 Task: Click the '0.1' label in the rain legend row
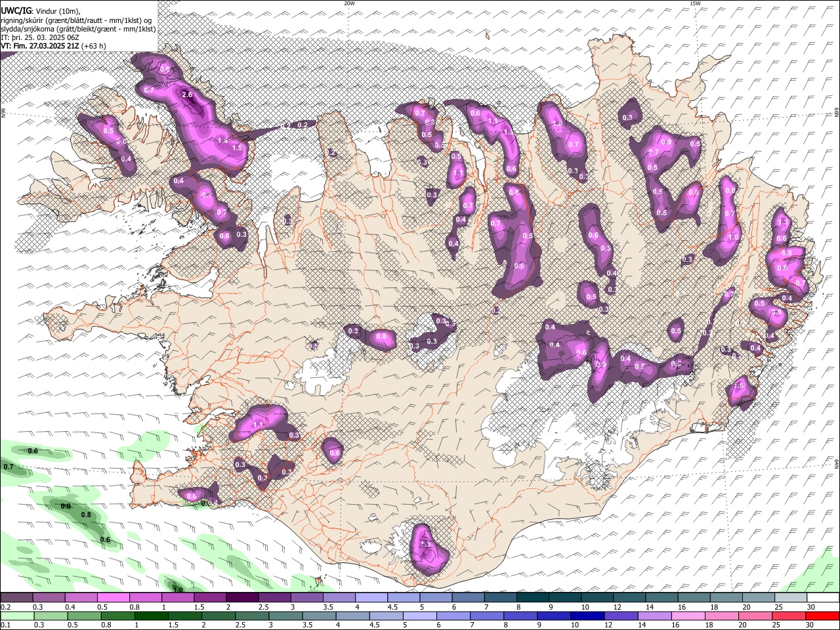click(x=5, y=625)
